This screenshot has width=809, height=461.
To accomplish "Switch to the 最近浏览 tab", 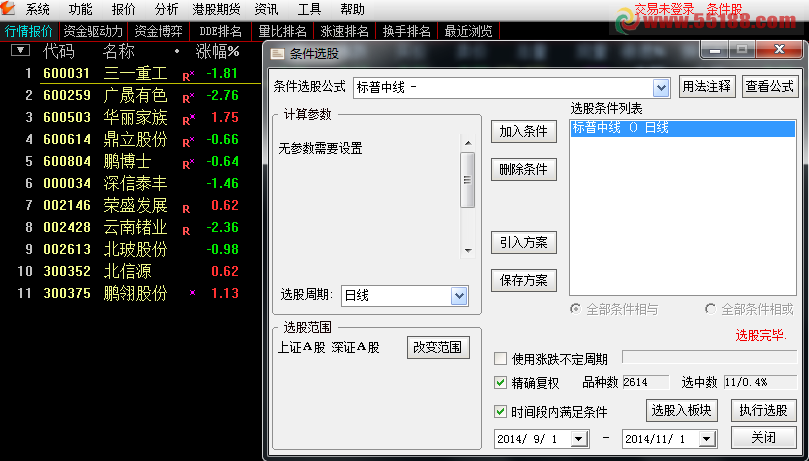I will click(x=468, y=31).
